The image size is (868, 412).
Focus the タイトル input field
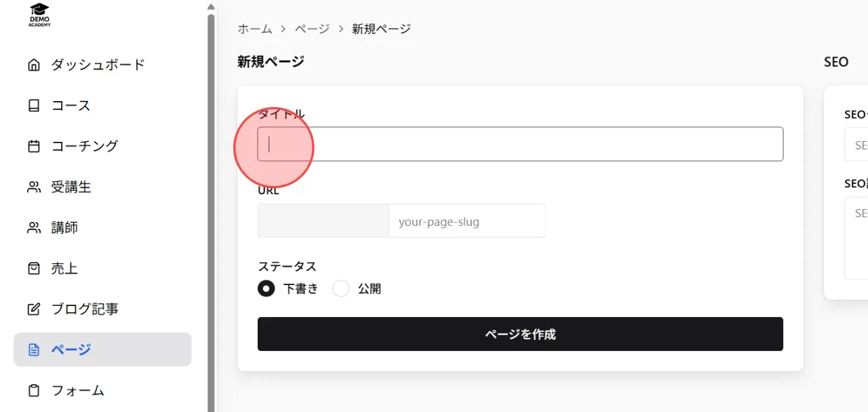pyautogui.click(x=520, y=144)
